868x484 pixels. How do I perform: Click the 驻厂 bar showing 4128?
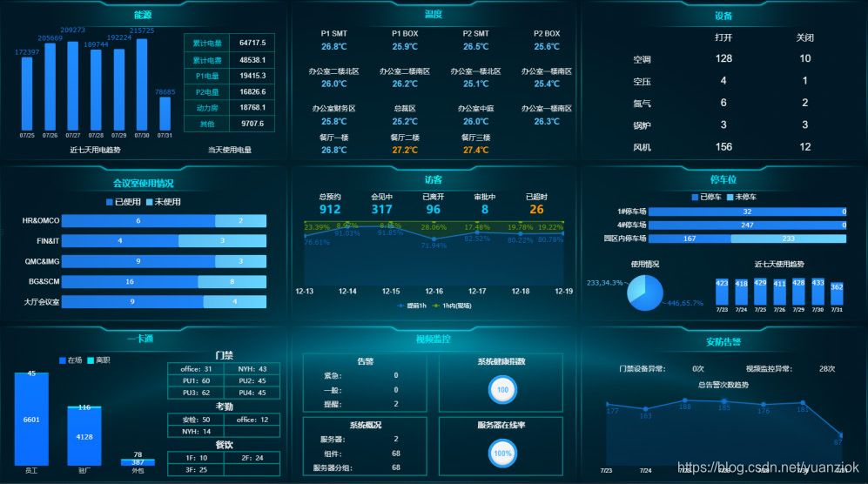84,438
